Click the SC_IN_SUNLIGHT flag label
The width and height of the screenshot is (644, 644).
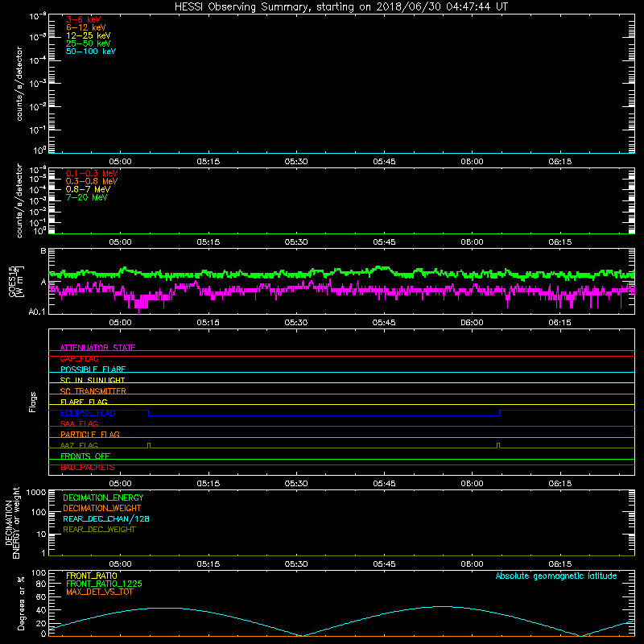coord(93,380)
